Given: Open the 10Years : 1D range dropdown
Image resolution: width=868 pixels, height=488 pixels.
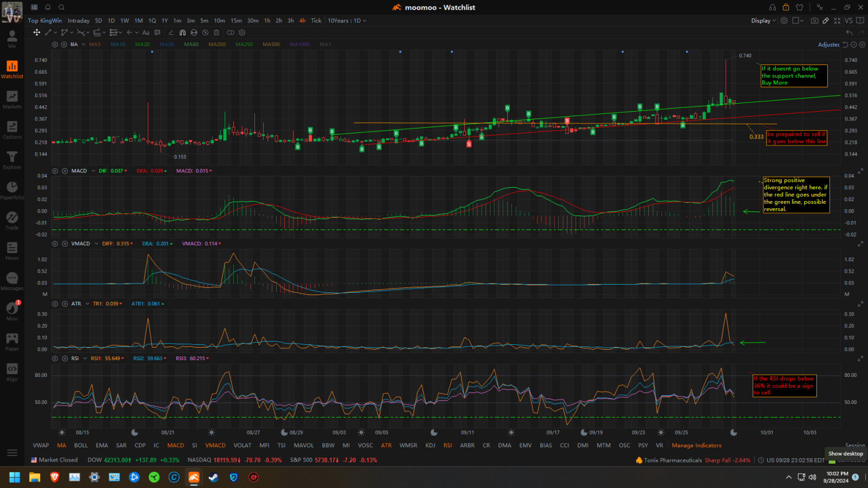Looking at the screenshot, I should click(347, 21).
